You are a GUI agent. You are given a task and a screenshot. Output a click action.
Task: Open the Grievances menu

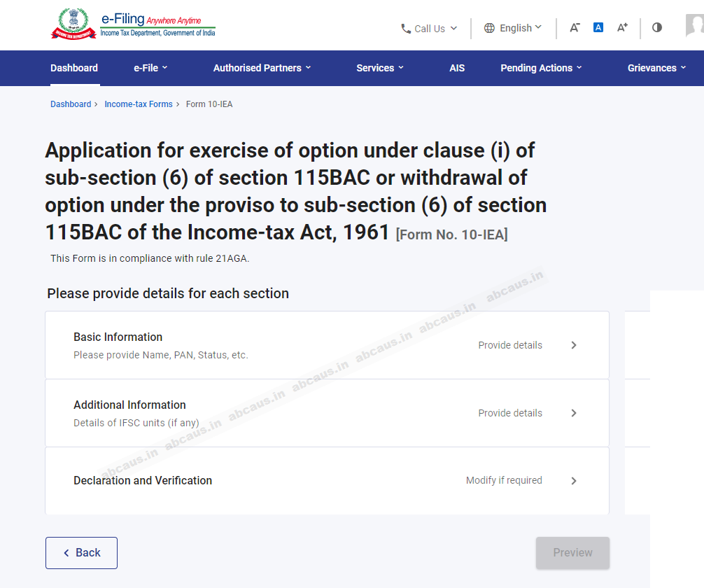click(x=656, y=68)
